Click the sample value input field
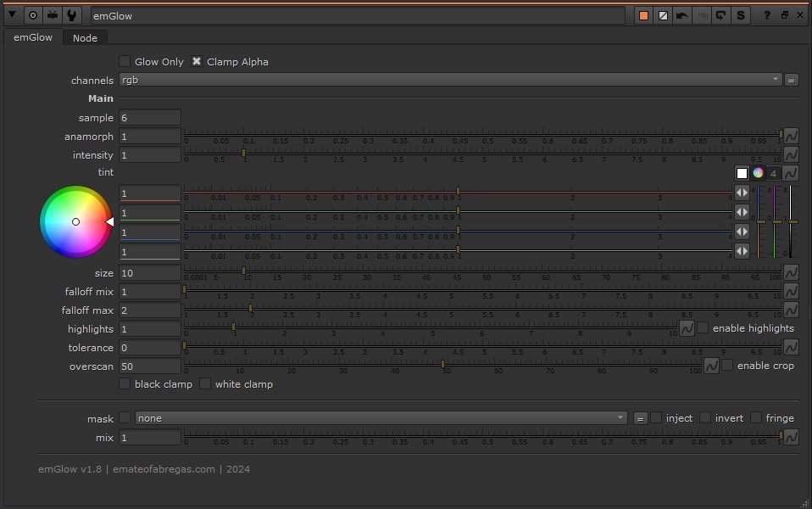The image size is (812, 509). coord(150,118)
